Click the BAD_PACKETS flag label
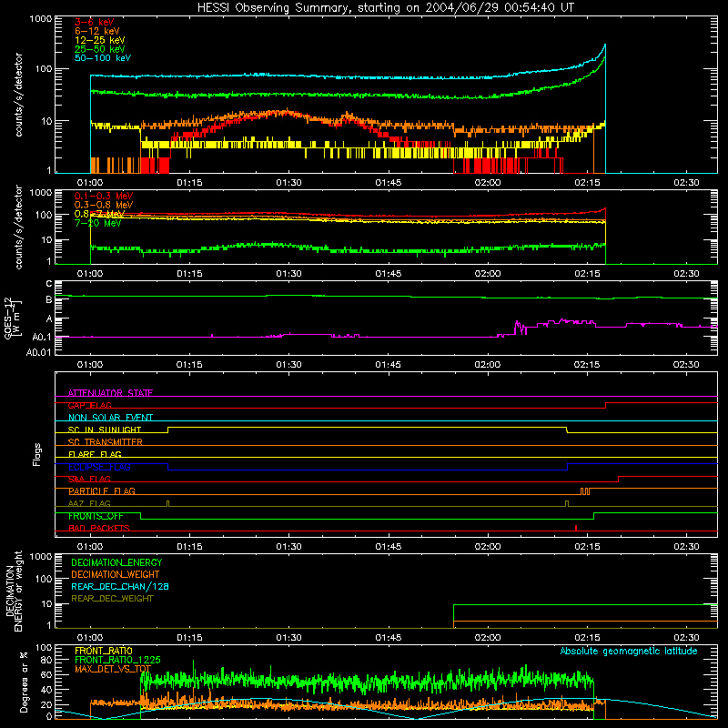This screenshot has width=728, height=728. tap(99, 528)
